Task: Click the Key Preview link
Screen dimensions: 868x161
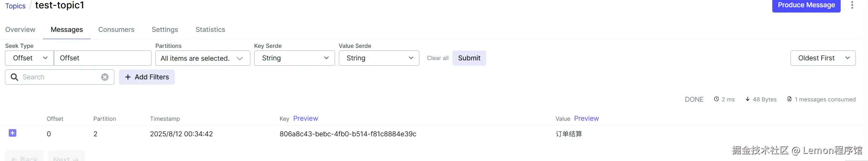Action: coord(305,118)
